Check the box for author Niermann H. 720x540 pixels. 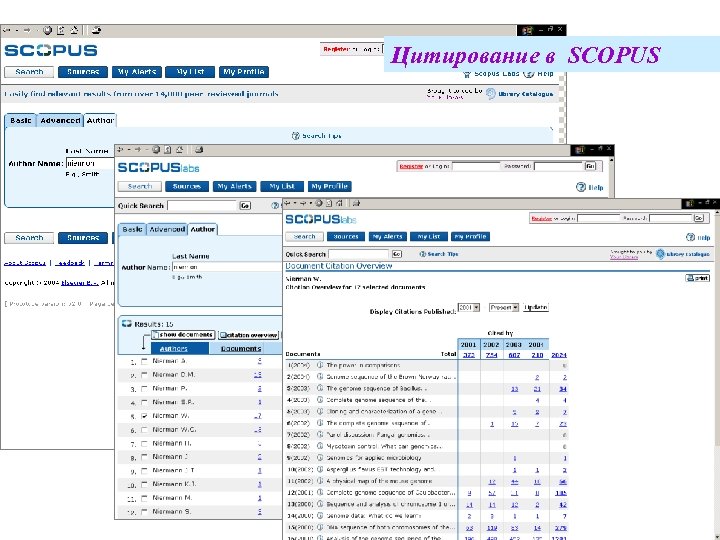(x=145, y=444)
